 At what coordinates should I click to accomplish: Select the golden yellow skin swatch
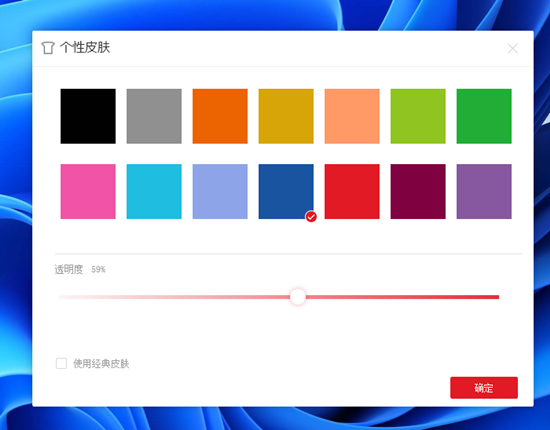286,116
